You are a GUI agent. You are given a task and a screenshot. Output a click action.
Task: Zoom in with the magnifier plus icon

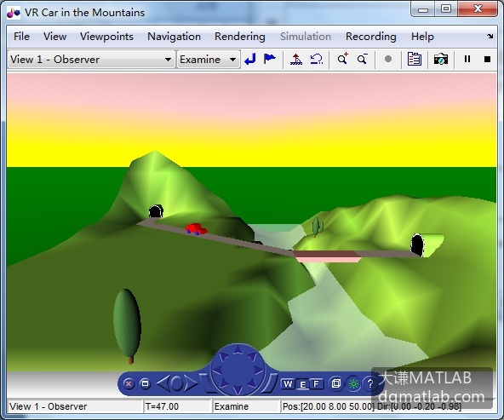tap(342, 59)
